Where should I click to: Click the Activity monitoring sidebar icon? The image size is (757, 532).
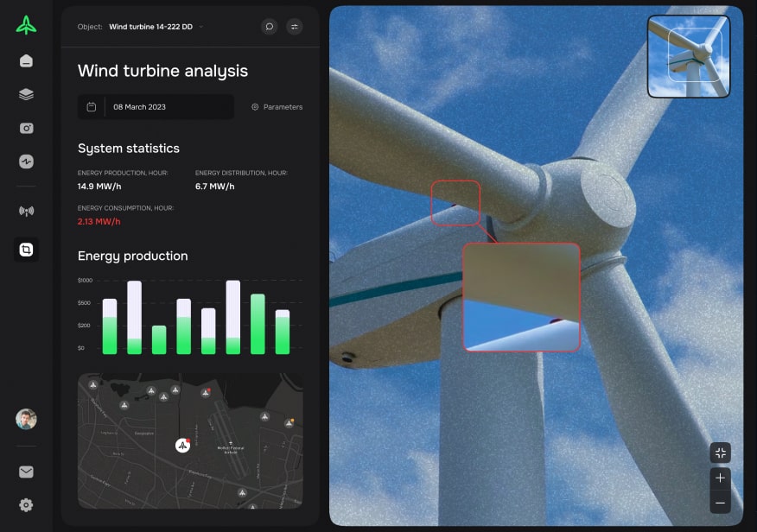(x=26, y=161)
